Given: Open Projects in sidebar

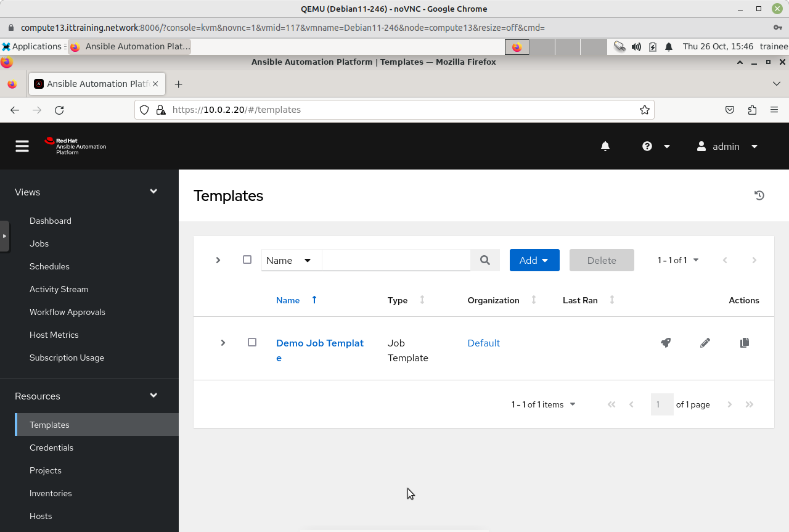Looking at the screenshot, I should pyautogui.click(x=46, y=470).
